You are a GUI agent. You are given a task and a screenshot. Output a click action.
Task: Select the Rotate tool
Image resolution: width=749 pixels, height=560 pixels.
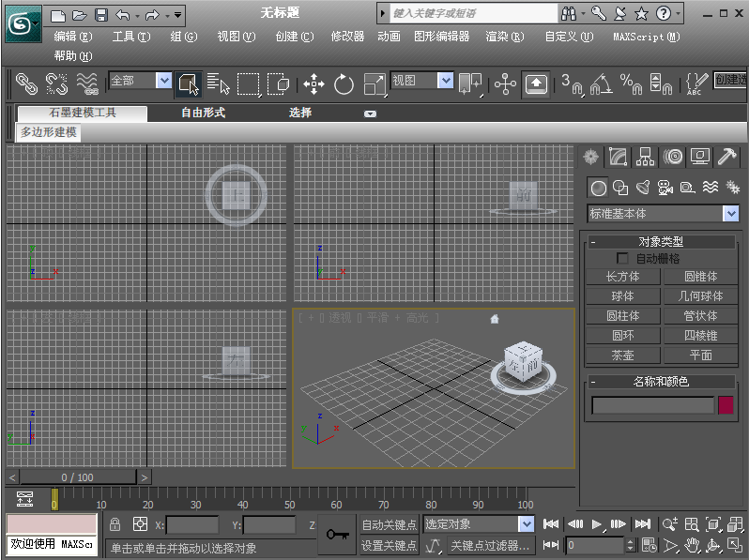pos(344,84)
